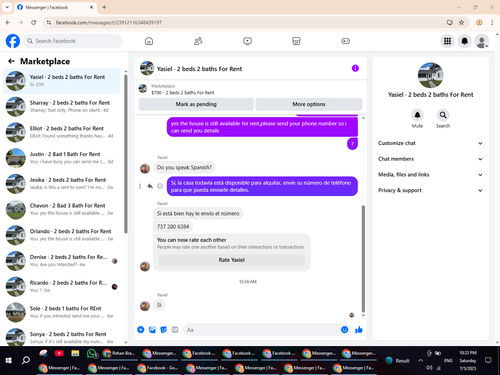
Task: Click Yasiel listing thumbnail in right panel
Action: coord(430,75)
